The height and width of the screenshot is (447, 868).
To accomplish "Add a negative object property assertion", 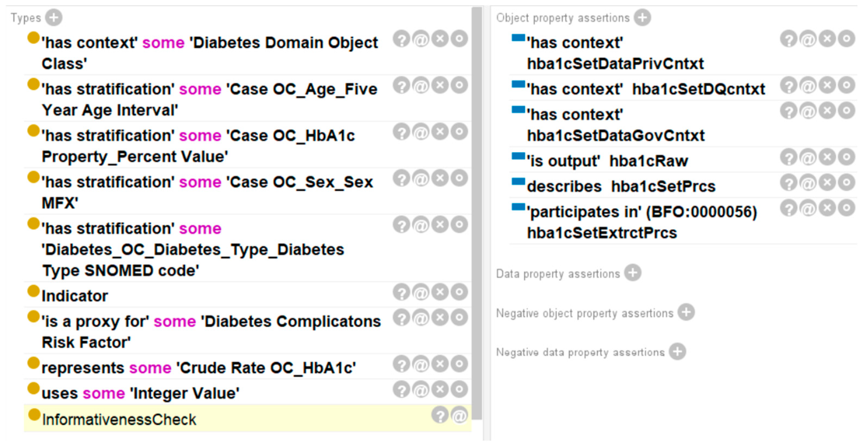I will (686, 312).
